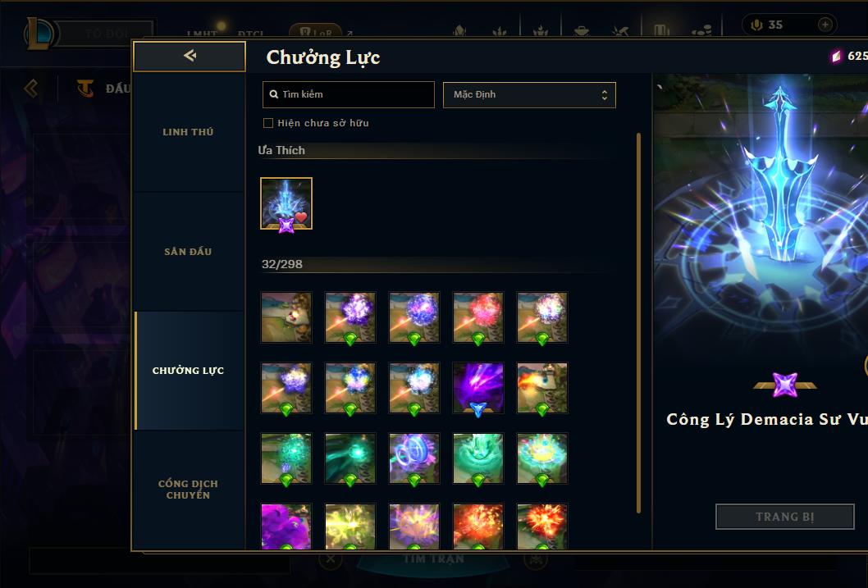Select the fire-breath boom icon
This screenshot has height=588, width=868.
click(x=542, y=388)
